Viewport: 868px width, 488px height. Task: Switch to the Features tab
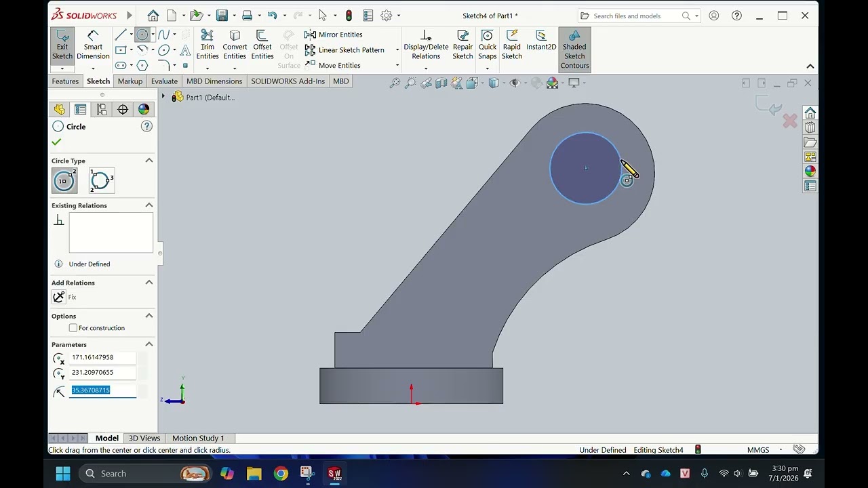(x=65, y=81)
